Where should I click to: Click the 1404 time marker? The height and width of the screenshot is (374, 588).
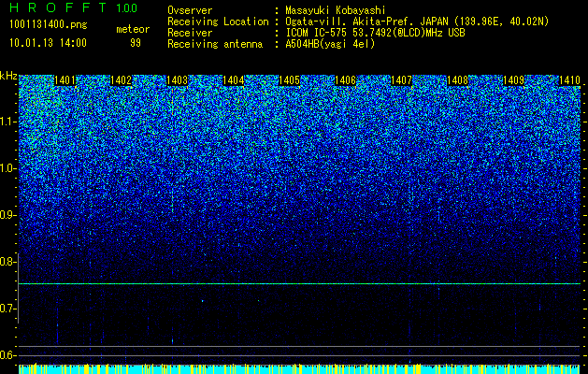point(234,80)
